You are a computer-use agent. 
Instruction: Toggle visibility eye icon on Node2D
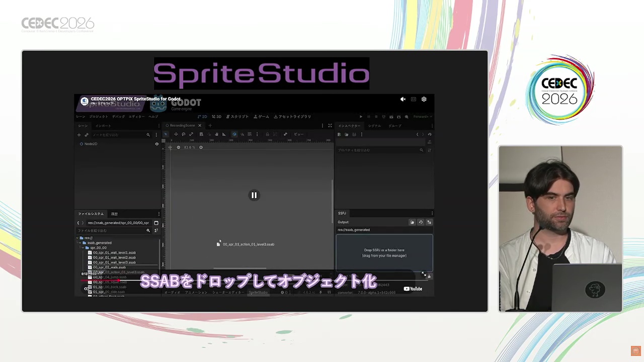click(x=156, y=144)
